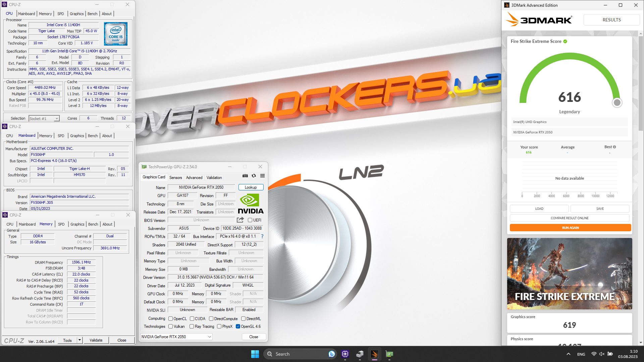
Task: Click the 3DMark logo
Action: [x=539, y=20]
